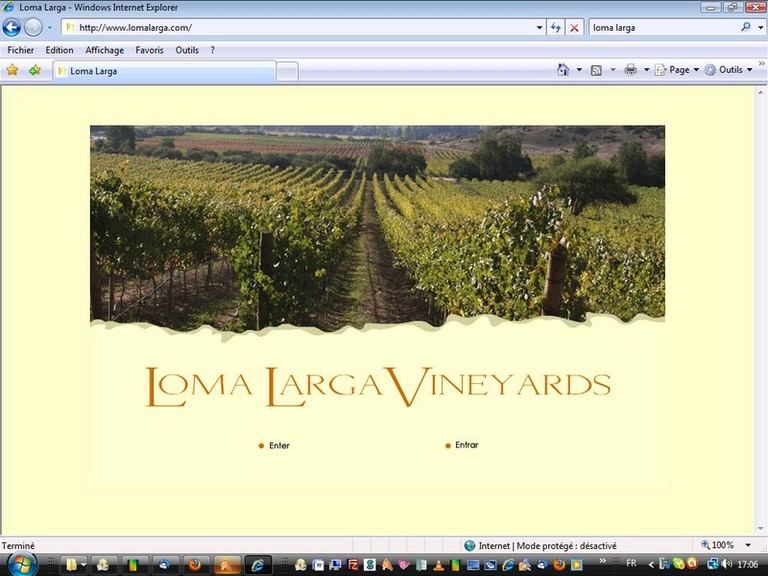This screenshot has width=768, height=576.
Task: Click the Favorites star icon
Action: tap(13, 70)
